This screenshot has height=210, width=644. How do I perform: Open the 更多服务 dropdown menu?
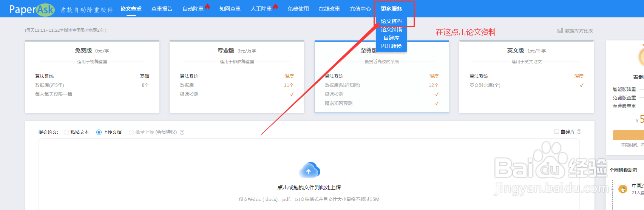(x=391, y=9)
